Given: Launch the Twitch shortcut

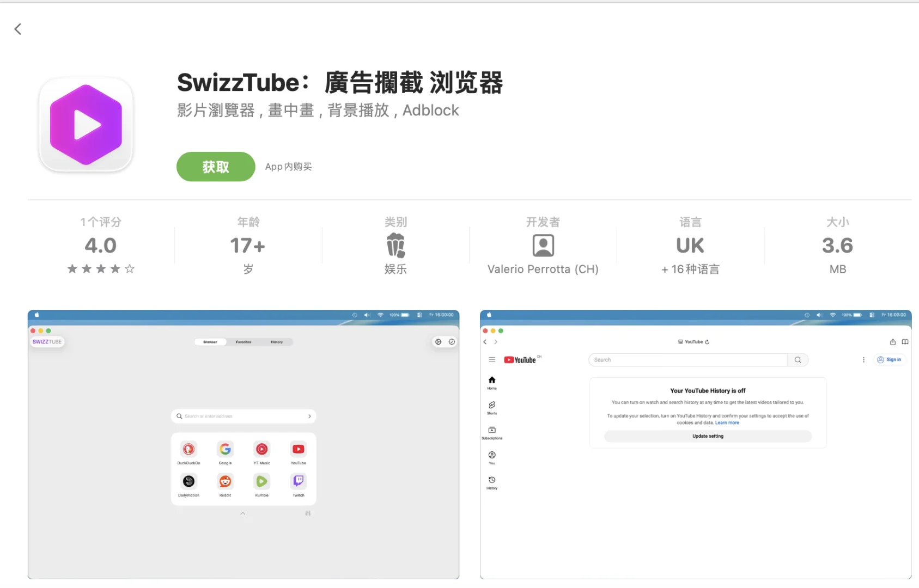Looking at the screenshot, I should click(298, 481).
